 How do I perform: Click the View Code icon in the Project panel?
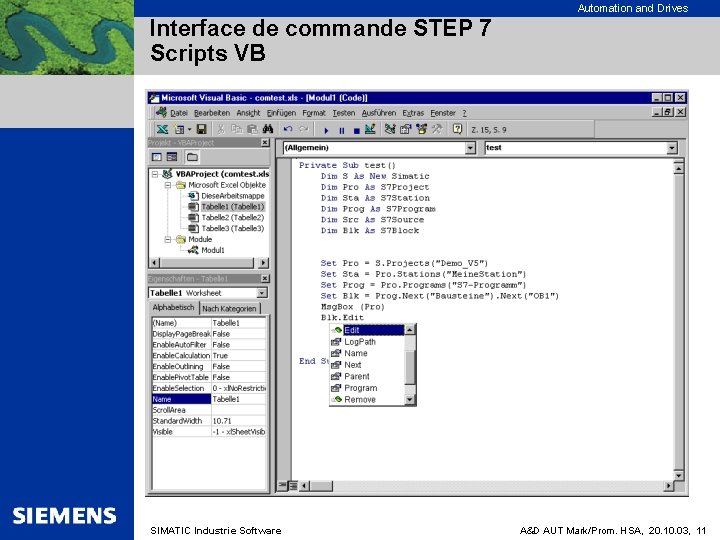click(157, 157)
